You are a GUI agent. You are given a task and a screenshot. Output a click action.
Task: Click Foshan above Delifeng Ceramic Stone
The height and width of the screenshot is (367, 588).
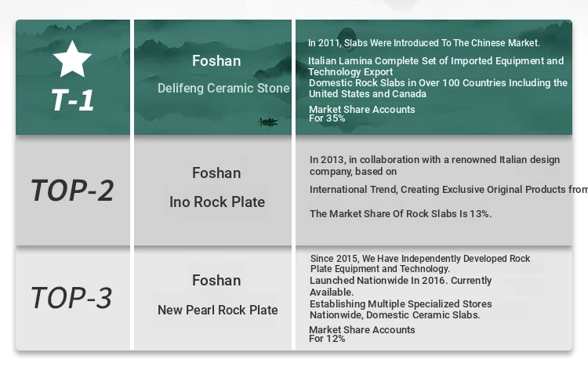point(216,60)
